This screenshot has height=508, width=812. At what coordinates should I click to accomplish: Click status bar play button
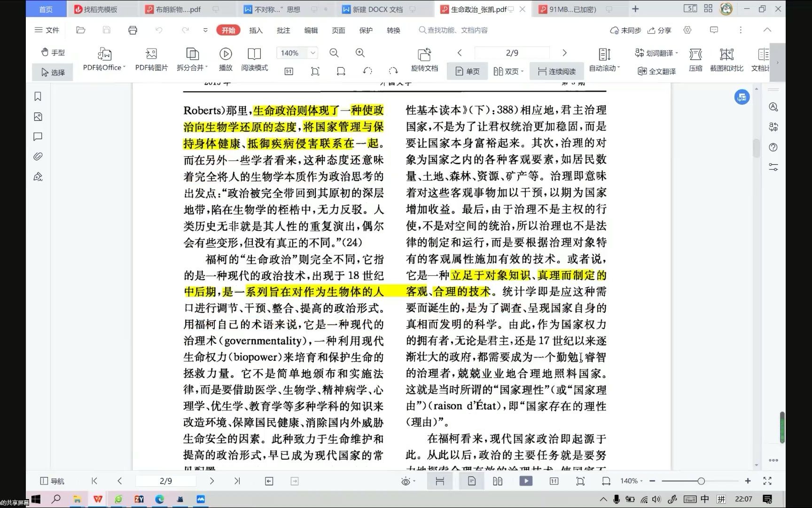tap(526, 481)
